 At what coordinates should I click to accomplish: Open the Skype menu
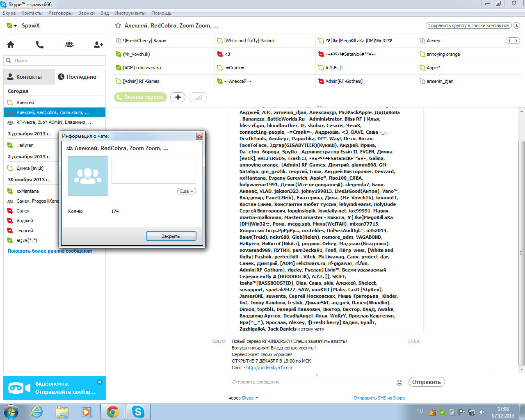tap(9, 13)
